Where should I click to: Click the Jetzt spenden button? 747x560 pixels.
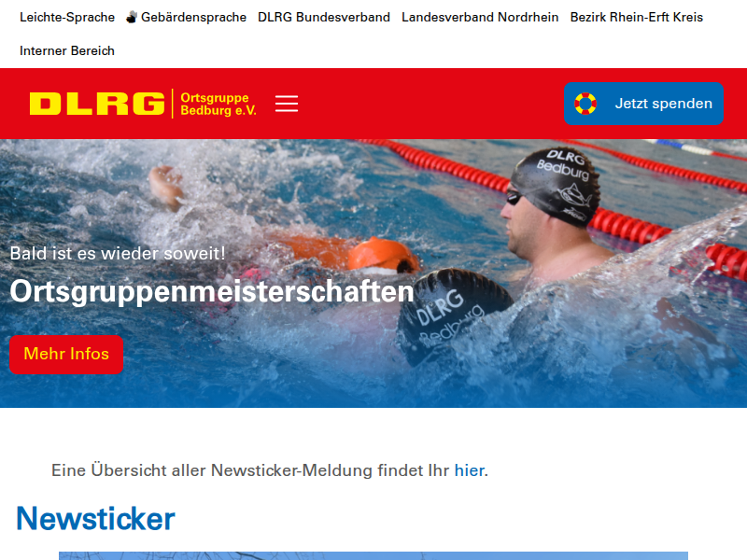[643, 104]
